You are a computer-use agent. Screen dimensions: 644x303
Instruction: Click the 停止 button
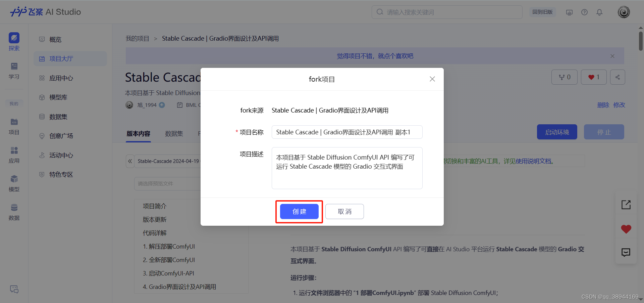[604, 132]
